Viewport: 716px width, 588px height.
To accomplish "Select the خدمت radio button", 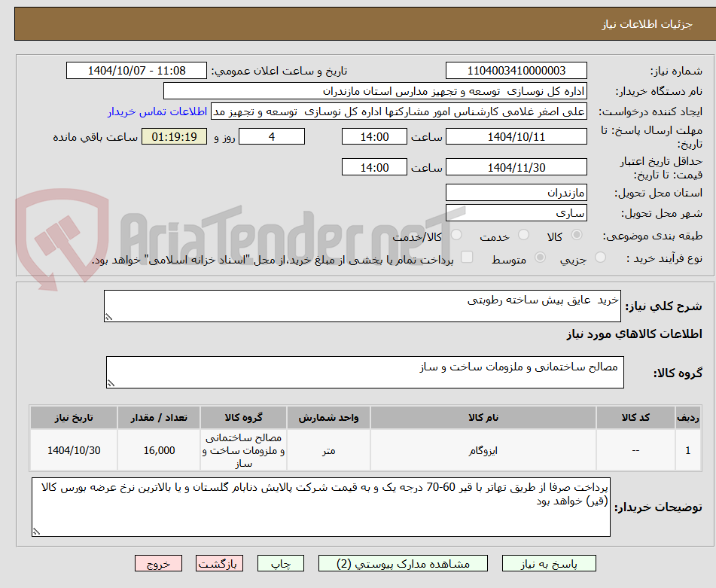I will tap(523, 235).
